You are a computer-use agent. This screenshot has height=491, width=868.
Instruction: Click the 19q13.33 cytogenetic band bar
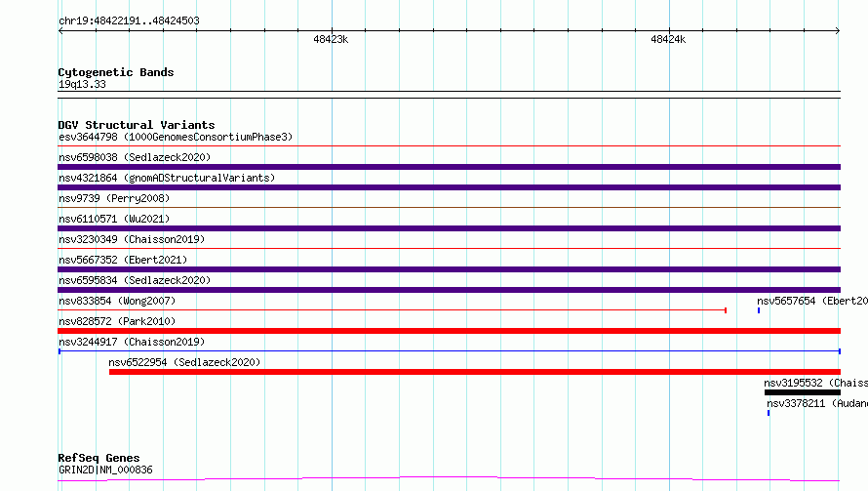(x=449, y=95)
